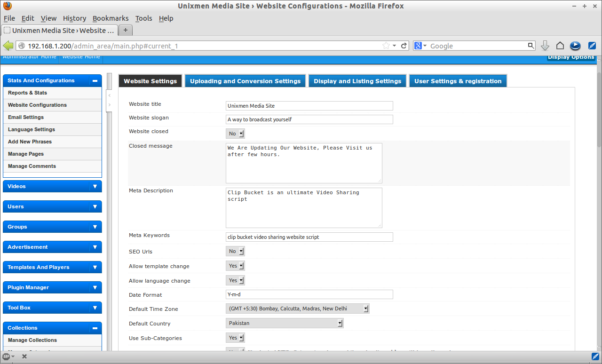The height and width of the screenshot is (364, 602).
Task: Open the URL history dropdown arrow
Action: coord(395,46)
